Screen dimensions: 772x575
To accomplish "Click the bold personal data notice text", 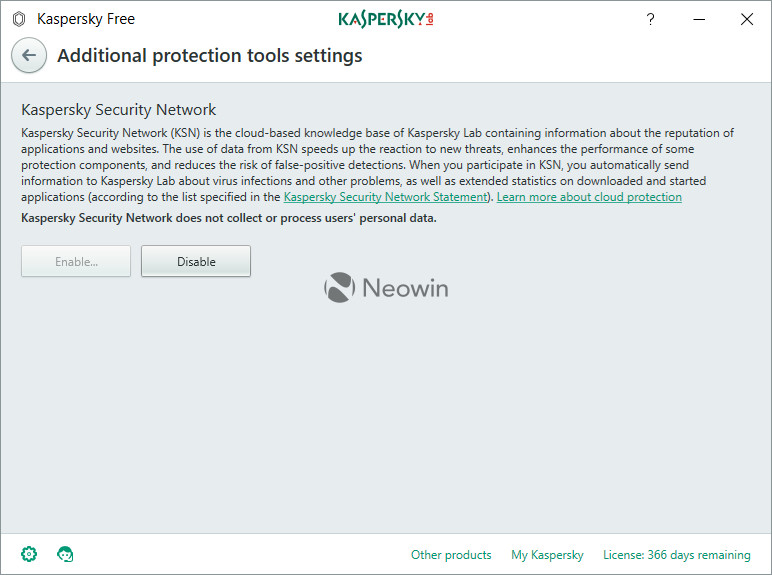I will [x=229, y=218].
